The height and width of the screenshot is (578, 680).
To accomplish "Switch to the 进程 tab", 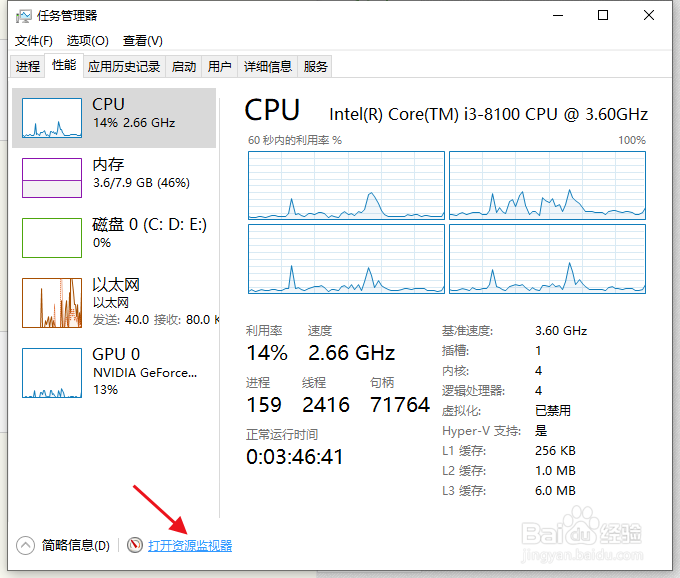I will 28,66.
